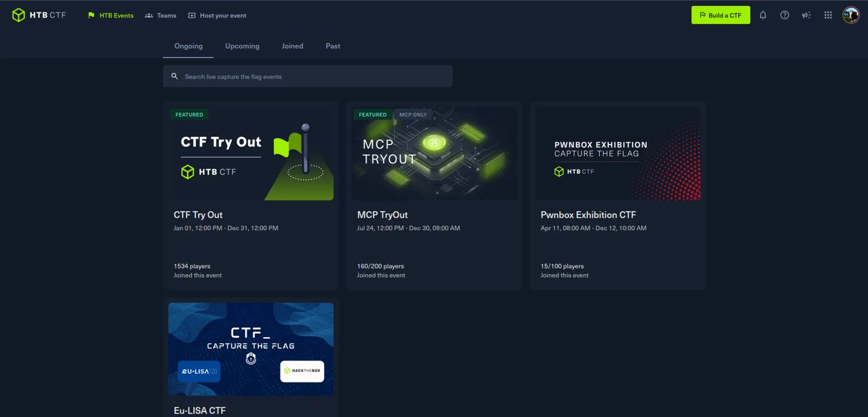Click the Pwnbox Exhibition CTF thumbnail

click(x=618, y=154)
